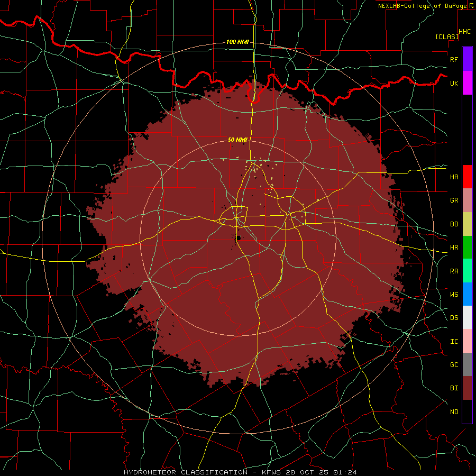Click the GC gray legend swatch
Viewport: 476px width, 476px height.
pos(467,364)
